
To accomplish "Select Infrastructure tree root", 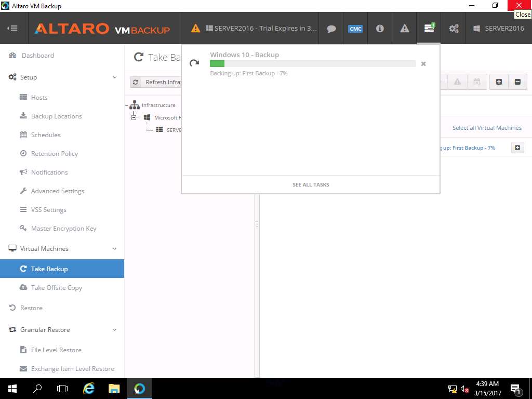I will tap(158, 105).
